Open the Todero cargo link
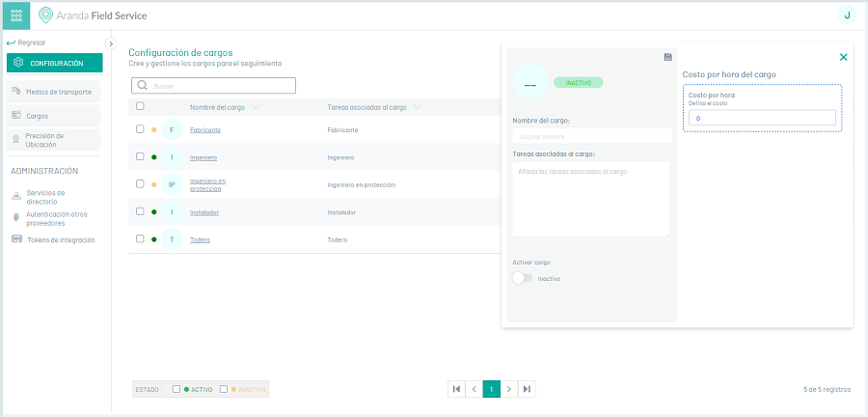This screenshot has width=868, height=417. click(x=200, y=239)
